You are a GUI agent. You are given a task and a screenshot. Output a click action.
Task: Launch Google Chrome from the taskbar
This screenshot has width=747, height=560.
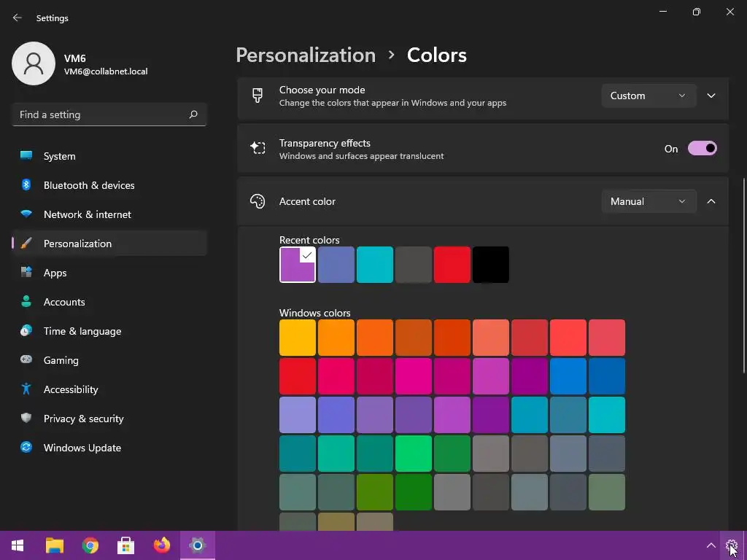[90, 545]
